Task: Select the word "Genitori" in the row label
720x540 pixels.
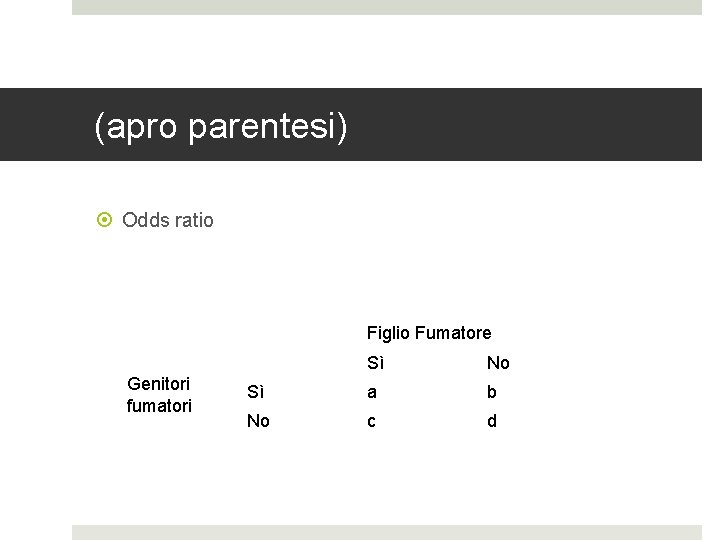Action: pos(159,383)
